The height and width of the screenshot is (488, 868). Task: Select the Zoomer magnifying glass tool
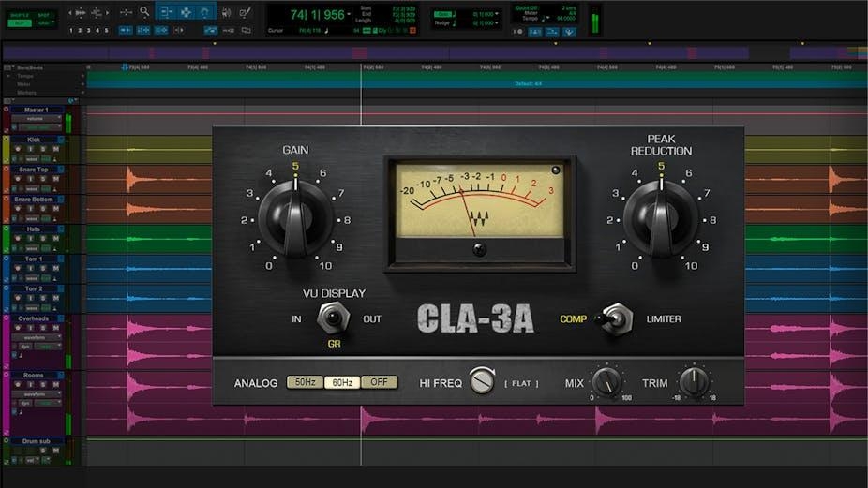click(x=144, y=12)
